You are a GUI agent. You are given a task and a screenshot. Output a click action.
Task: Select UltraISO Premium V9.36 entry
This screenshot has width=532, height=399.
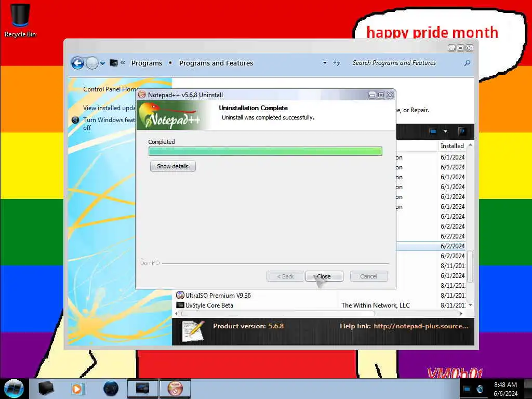tap(218, 296)
